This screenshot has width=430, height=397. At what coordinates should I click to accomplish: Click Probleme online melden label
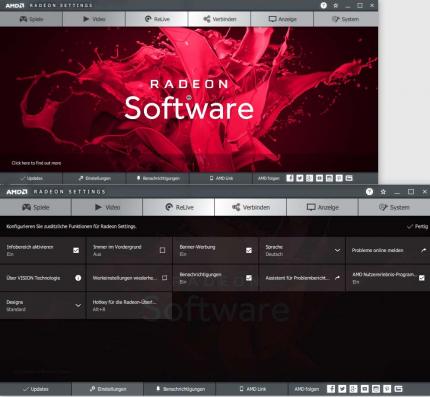(x=377, y=250)
